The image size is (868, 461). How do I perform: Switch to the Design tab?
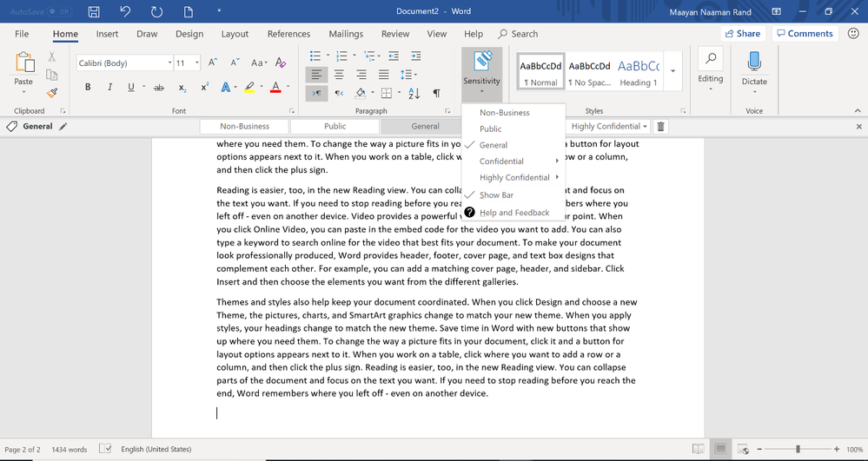(189, 34)
